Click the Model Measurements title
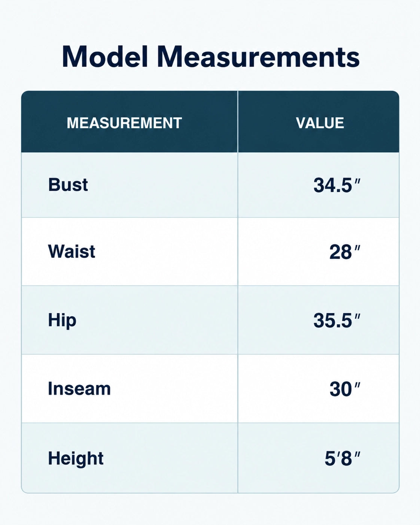 (x=210, y=56)
